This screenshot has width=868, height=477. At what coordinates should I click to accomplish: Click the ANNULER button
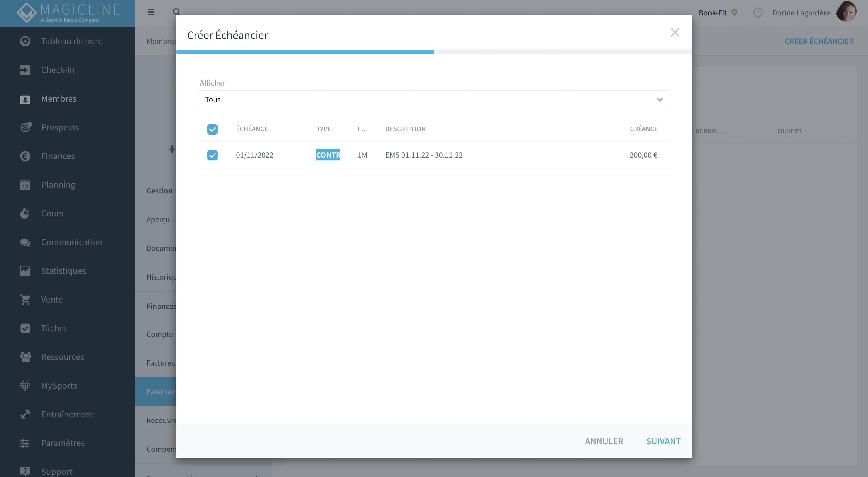604,441
